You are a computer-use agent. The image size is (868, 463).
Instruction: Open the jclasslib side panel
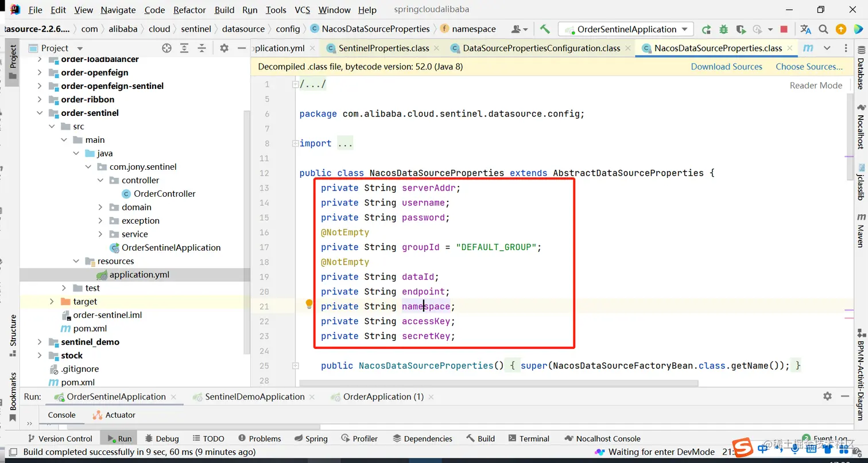[x=861, y=181]
